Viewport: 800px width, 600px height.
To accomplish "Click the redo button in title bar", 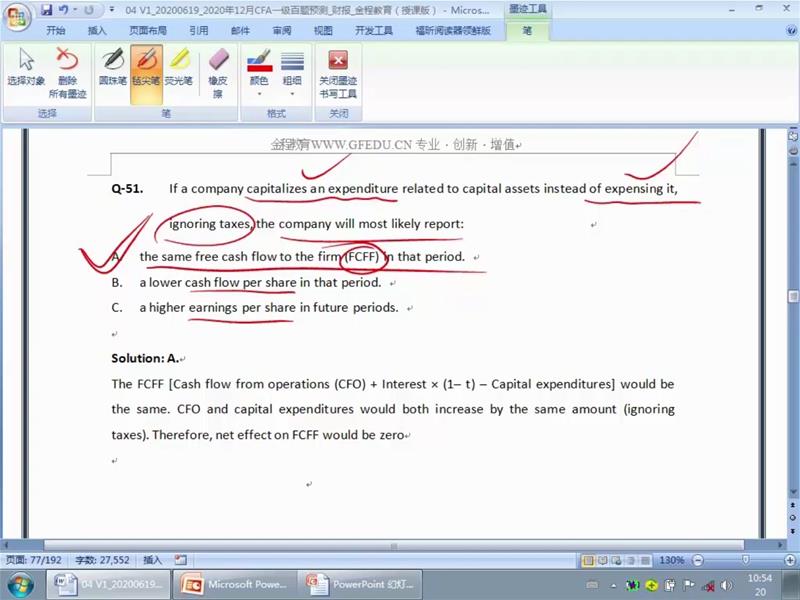I will [x=89, y=10].
